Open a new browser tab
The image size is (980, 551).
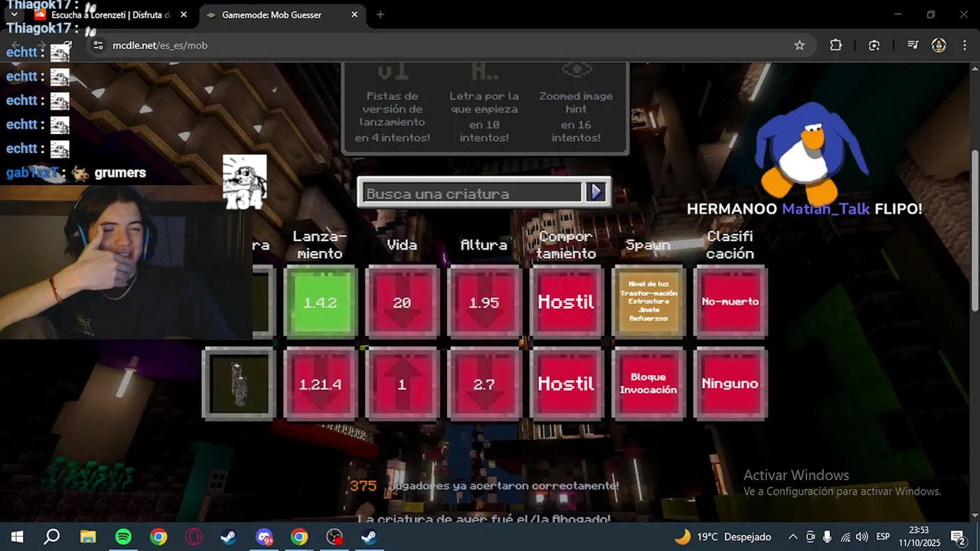pos(381,15)
